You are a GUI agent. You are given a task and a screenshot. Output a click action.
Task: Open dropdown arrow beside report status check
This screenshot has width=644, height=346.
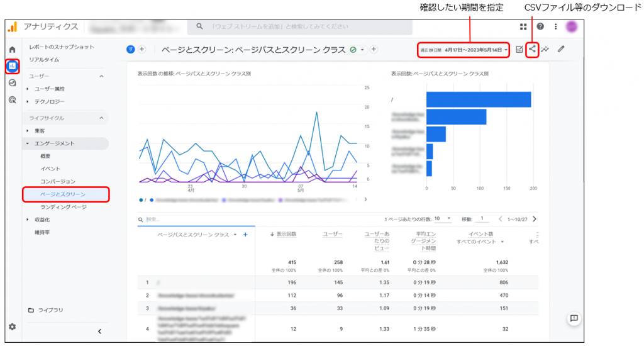(x=362, y=50)
